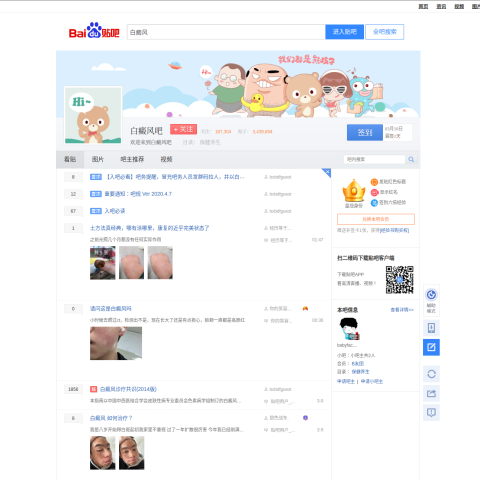This screenshot has width=480, height=480.
Task: Click the red +关注 follow button
Action: point(183,129)
